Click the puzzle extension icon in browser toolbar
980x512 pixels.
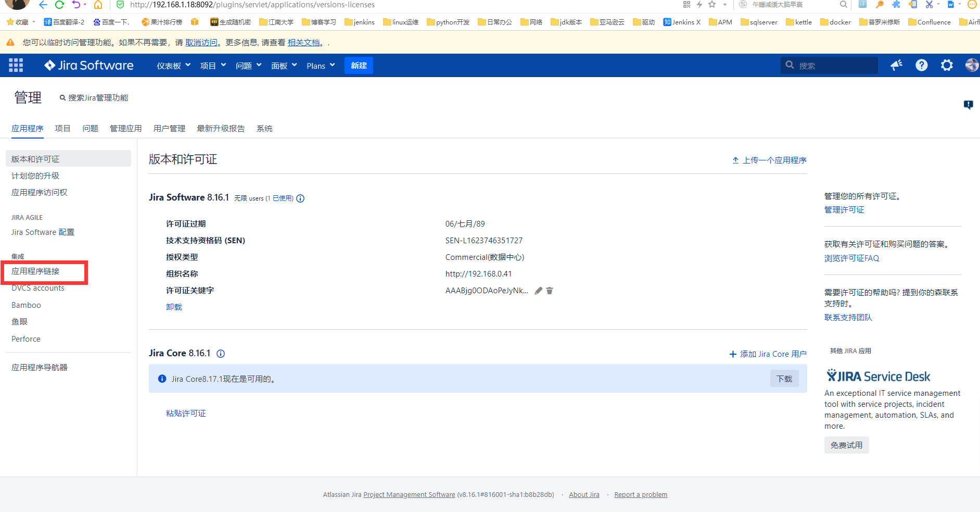pos(896,4)
